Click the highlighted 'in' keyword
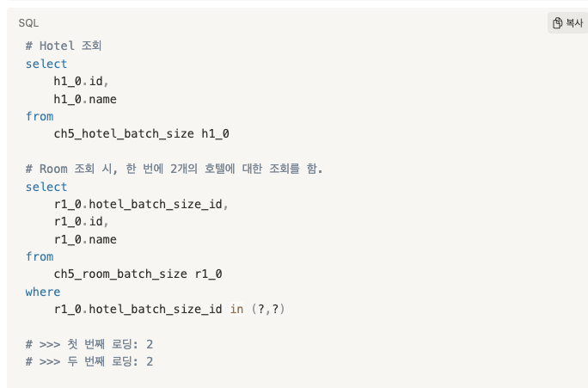The height and width of the screenshot is (388, 588). click(236, 309)
